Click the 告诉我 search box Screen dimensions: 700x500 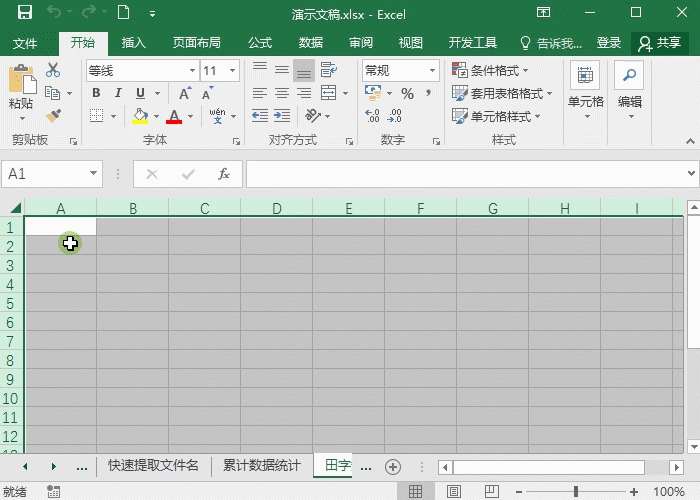coord(551,43)
